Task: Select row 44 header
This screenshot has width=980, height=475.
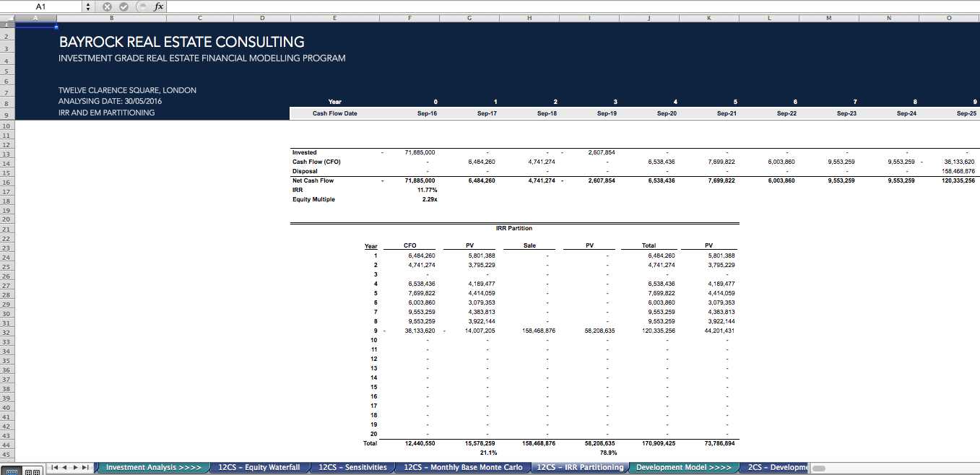Action: click(x=6, y=445)
